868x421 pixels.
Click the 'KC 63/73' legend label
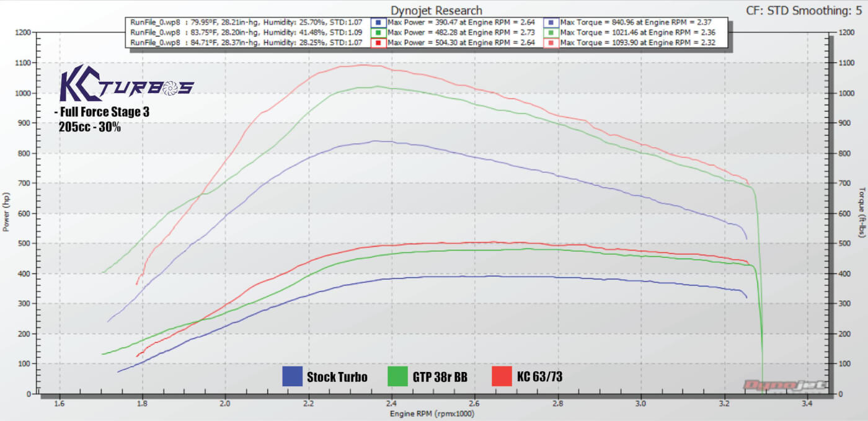539,376
